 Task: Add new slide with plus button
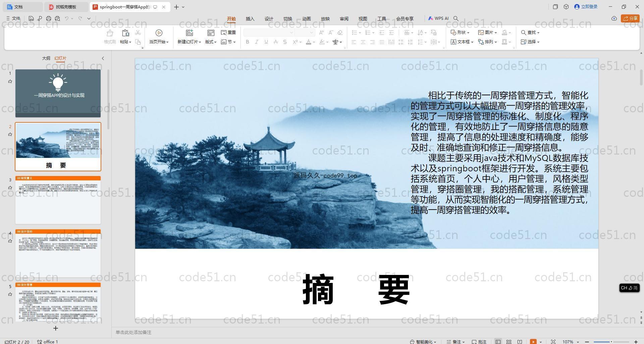coord(56,328)
